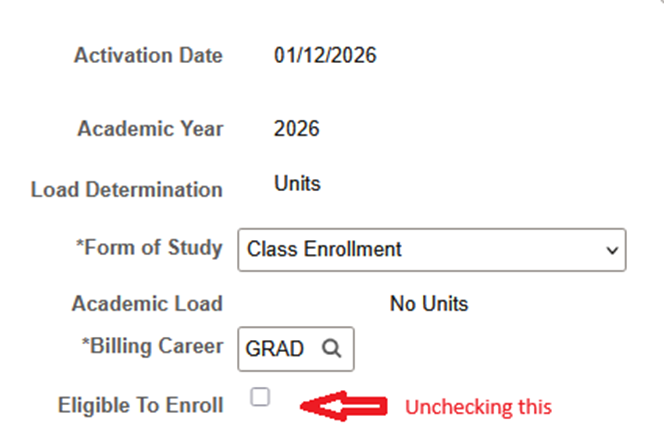The image size is (664, 428).
Task: Click the *Form of Study label
Action: [x=147, y=248]
